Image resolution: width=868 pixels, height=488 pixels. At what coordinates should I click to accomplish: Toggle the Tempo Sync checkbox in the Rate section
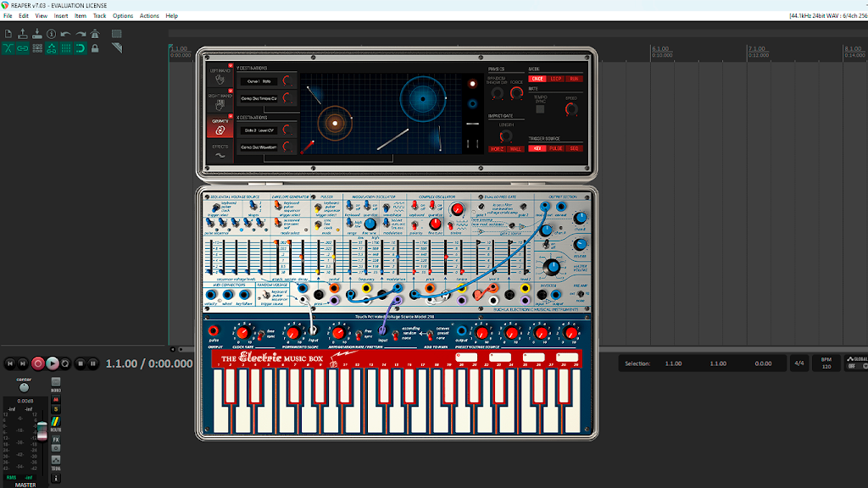click(540, 109)
